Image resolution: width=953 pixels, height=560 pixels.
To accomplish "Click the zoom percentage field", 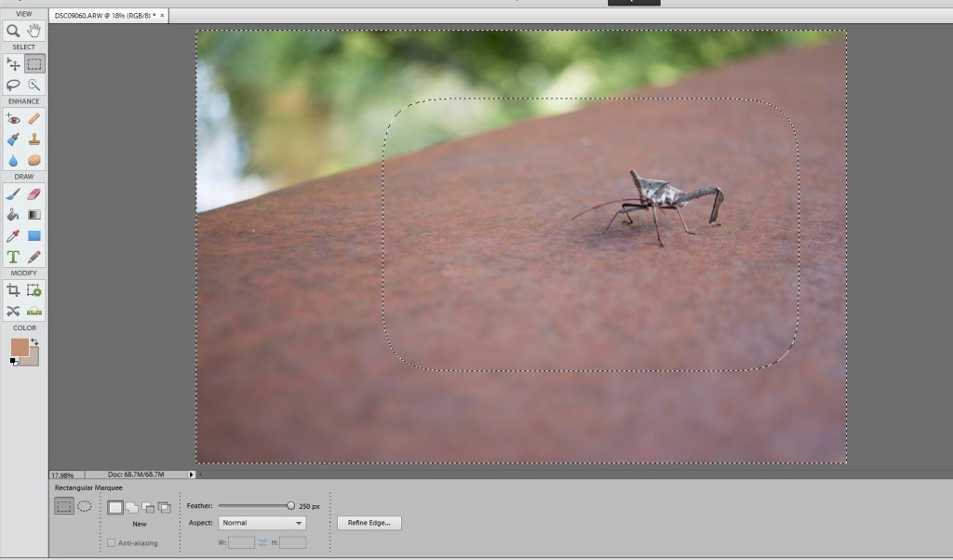I will pyautogui.click(x=63, y=474).
